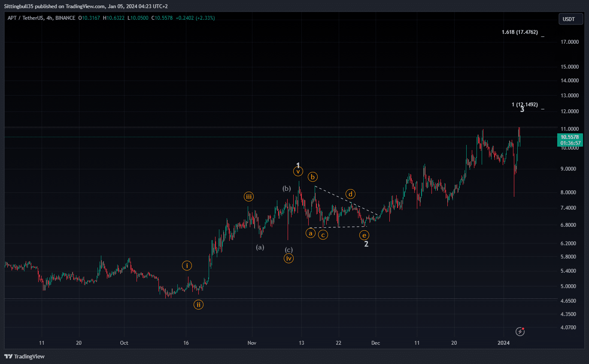The height and width of the screenshot is (364, 589).
Task: Select the orange circled e triangle label
Action: coord(364,235)
